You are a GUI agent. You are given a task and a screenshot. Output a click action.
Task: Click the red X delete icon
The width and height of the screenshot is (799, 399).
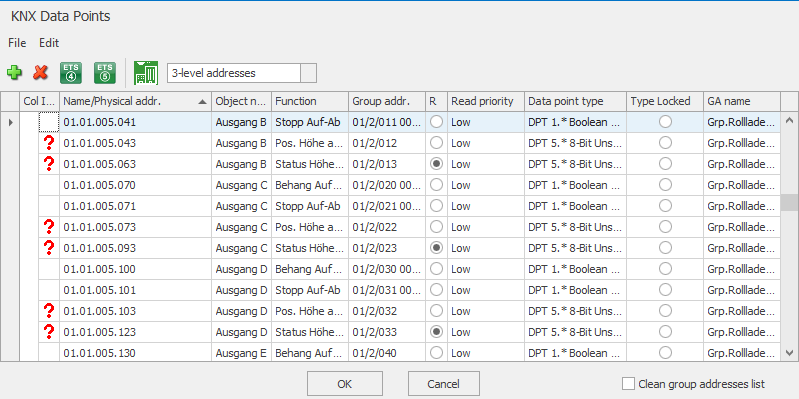tap(40, 73)
